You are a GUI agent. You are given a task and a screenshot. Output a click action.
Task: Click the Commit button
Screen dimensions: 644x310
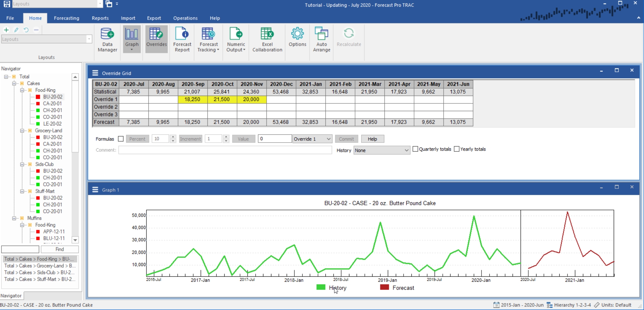pyautogui.click(x=346, y=139)
